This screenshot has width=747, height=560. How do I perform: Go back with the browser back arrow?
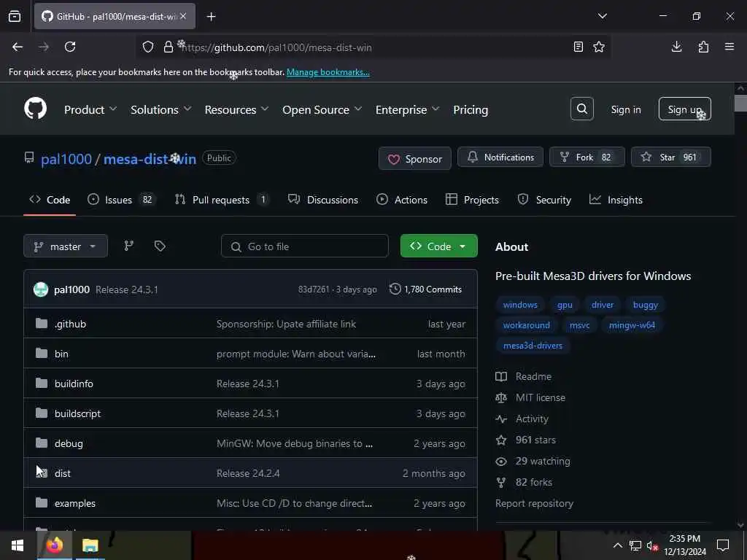click(x=18, y=47)
